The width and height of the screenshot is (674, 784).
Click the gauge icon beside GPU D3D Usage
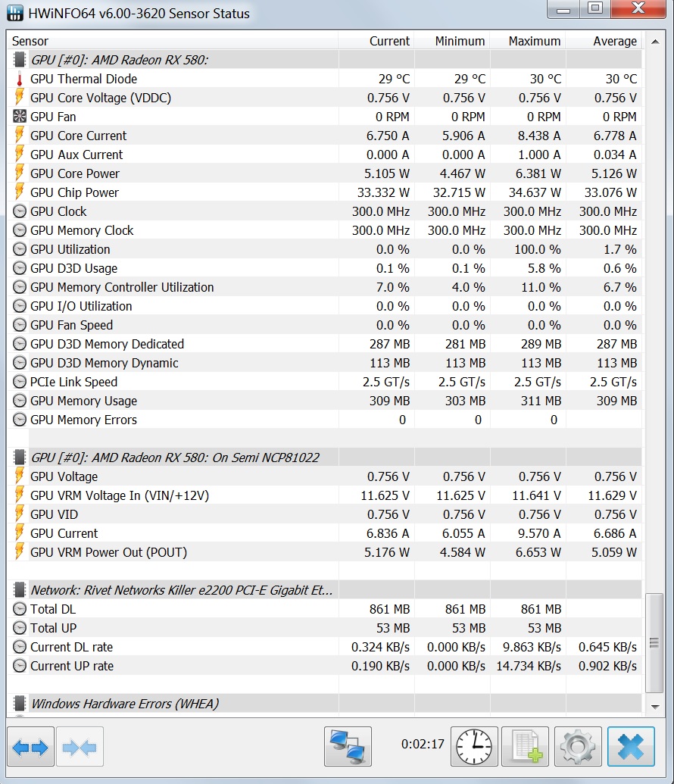coord(19,268)
